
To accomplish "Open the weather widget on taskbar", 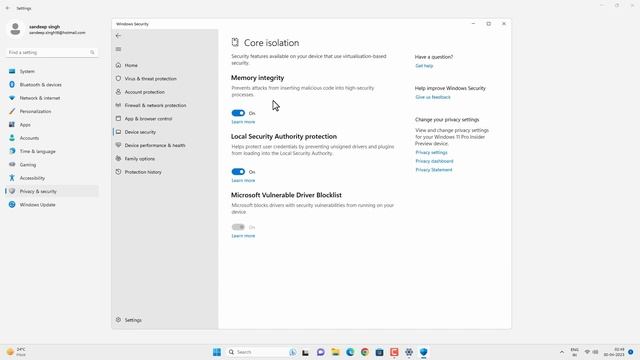I will tap(16, 352).
